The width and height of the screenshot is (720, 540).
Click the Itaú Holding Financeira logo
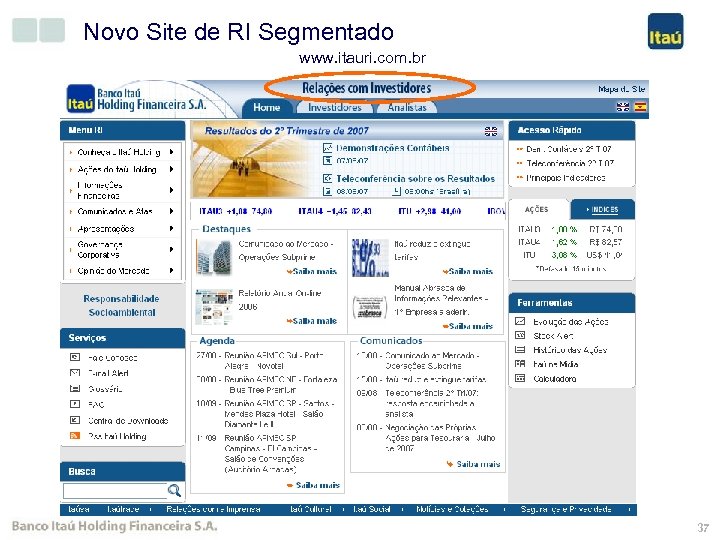tap(136, 99)
